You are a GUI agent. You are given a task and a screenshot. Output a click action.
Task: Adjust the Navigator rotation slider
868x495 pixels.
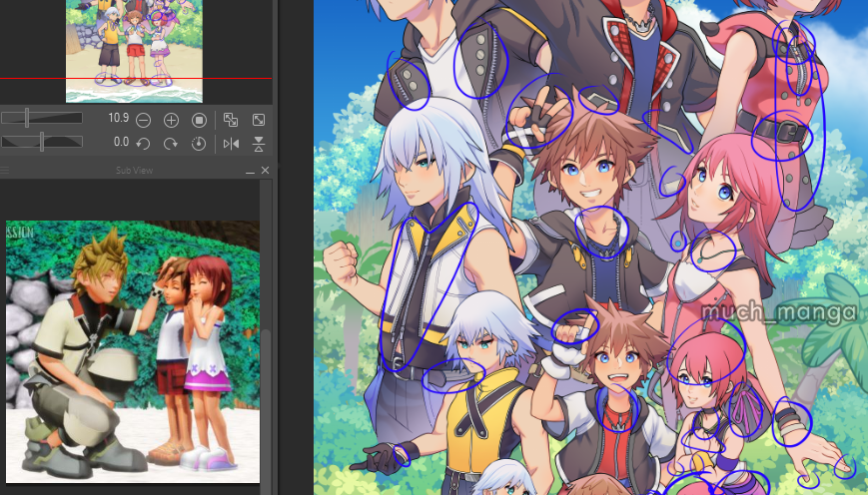click(42, 142)
